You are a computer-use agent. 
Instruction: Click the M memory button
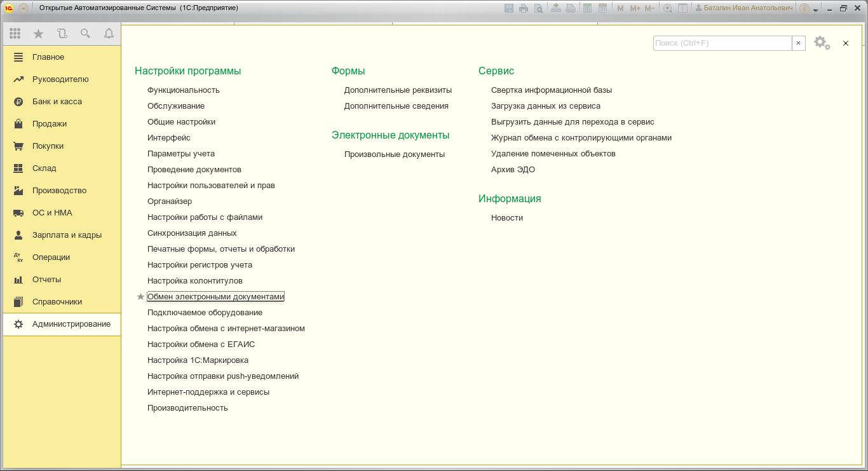(x=620, y=8)
